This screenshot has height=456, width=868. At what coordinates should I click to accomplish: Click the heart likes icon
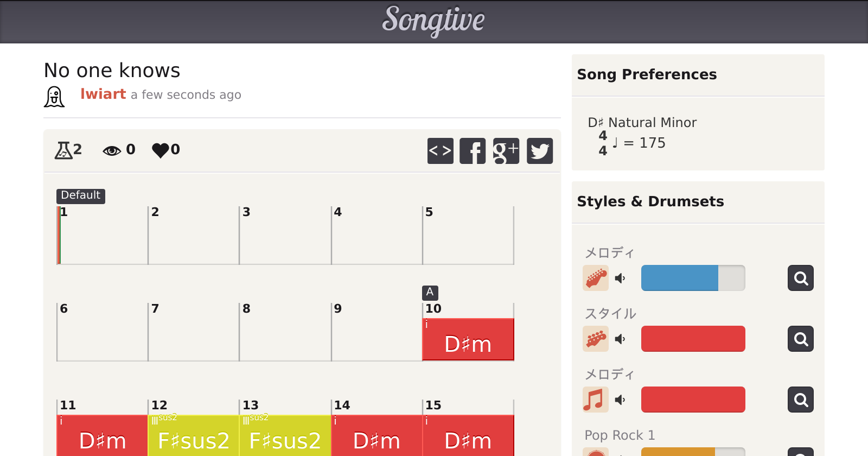161,150
